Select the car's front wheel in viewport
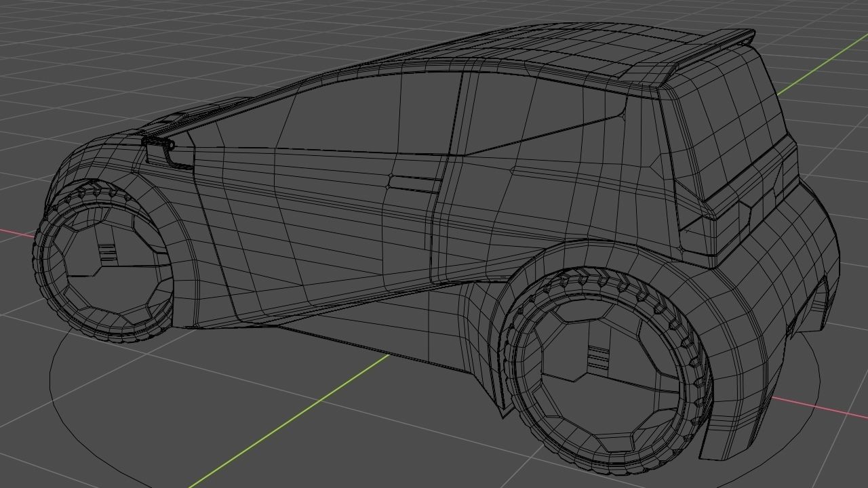The image size is (868, 488). coord(102,261)
